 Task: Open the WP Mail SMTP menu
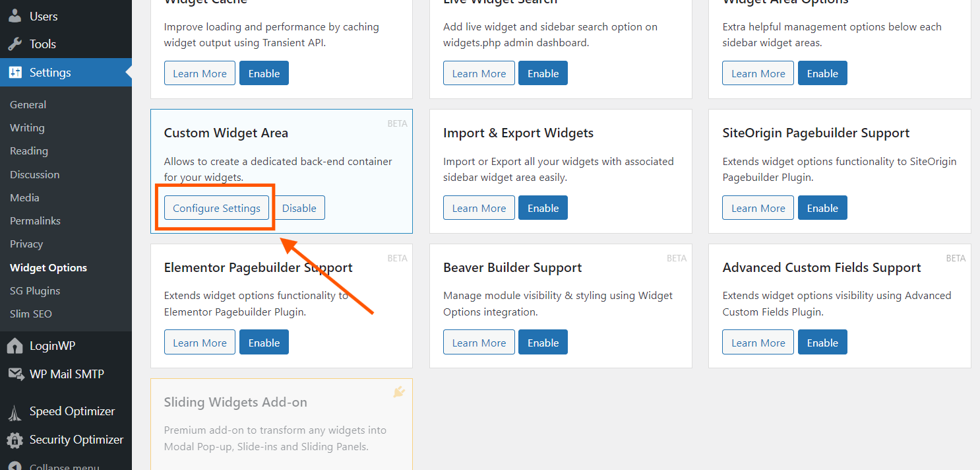pyautogui.click(x=66, y=374)
